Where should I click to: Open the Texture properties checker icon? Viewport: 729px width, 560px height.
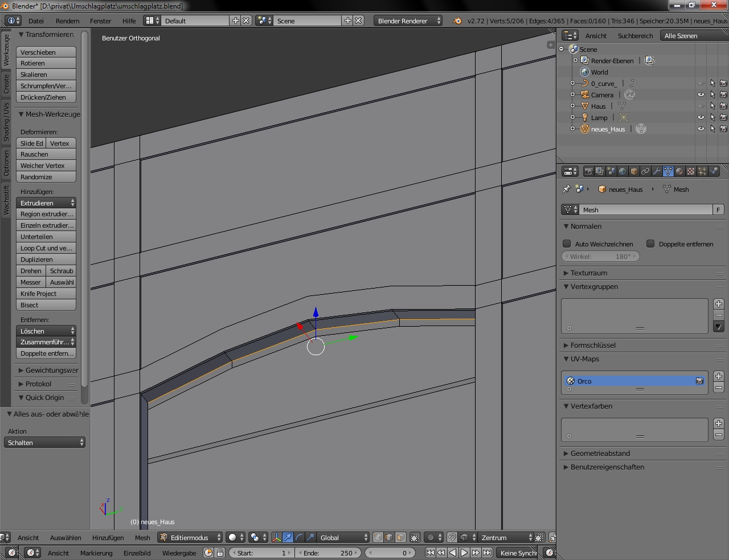[691, 171]
